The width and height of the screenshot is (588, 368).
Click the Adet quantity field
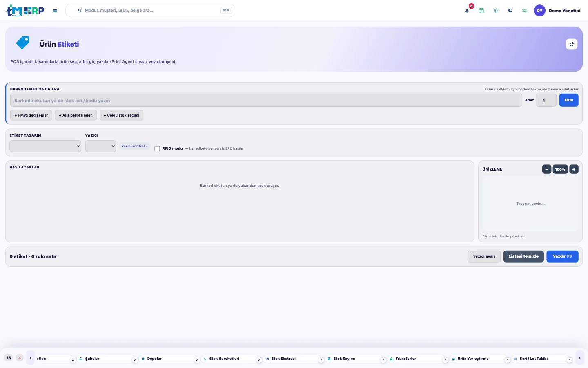[546, 101]
